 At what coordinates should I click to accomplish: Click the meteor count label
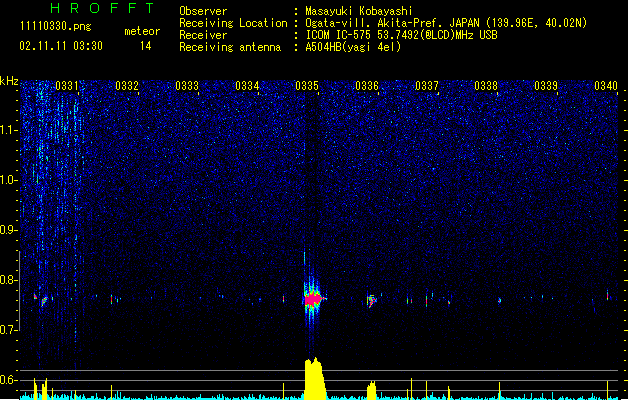click(142, 31)
